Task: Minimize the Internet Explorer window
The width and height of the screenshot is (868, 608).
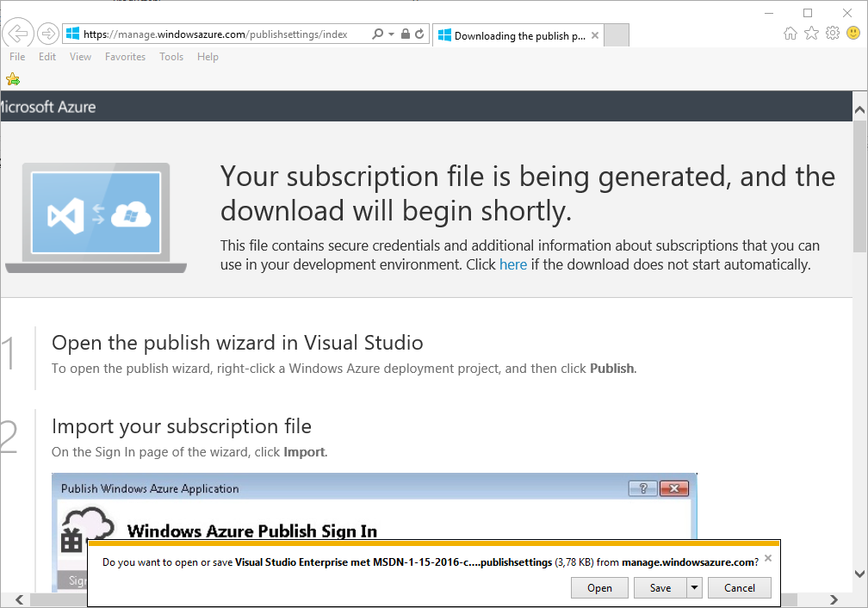Action: pyautogui.click(x=769, y=13)
